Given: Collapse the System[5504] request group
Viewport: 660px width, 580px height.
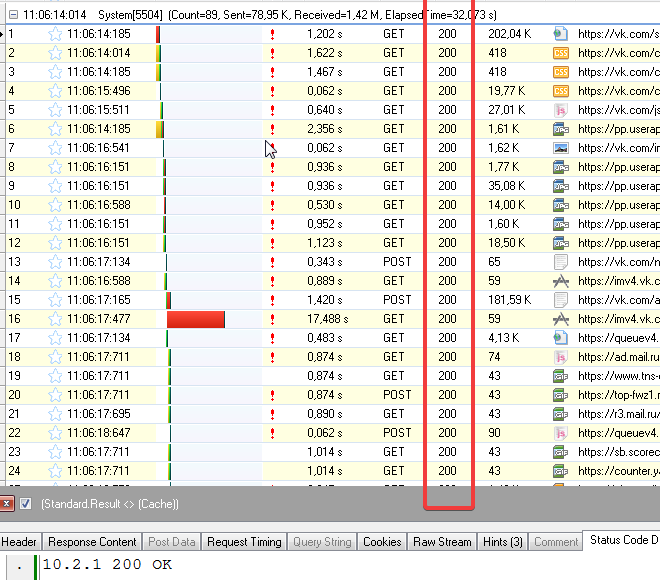Looking at the screenshot, I should click(13, 15).
